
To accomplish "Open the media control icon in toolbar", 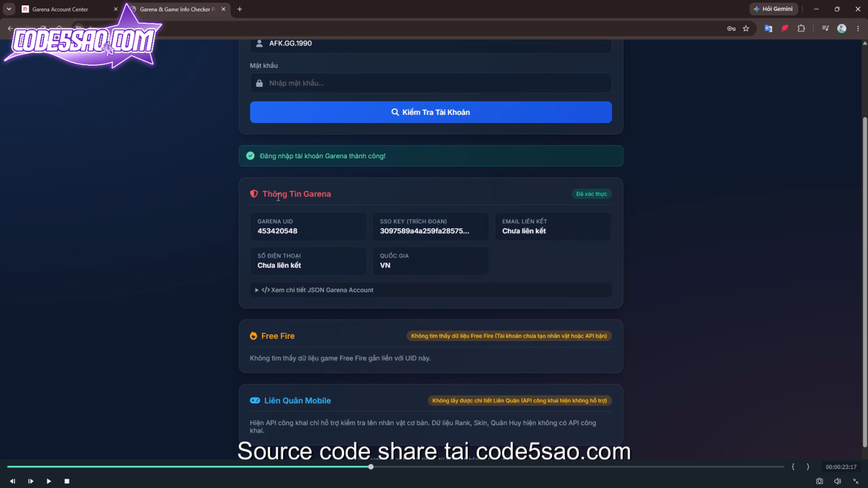I will pos(825,29).
